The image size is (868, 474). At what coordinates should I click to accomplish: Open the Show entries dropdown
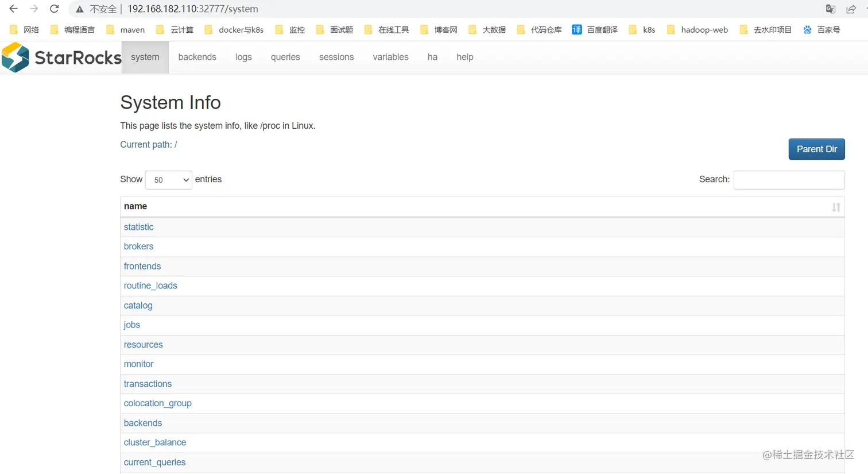(x=169, y=180)
